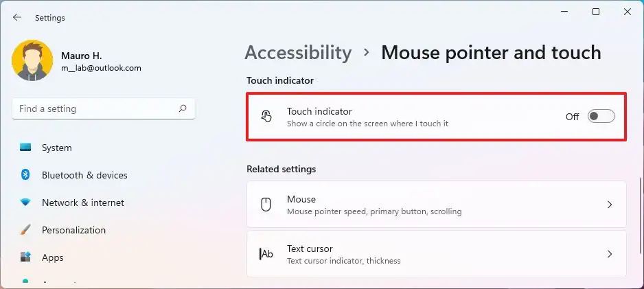This screenshot has height=289, width=644.
Task: Open Text cursor settings via chevron
Action: point(609,254)
